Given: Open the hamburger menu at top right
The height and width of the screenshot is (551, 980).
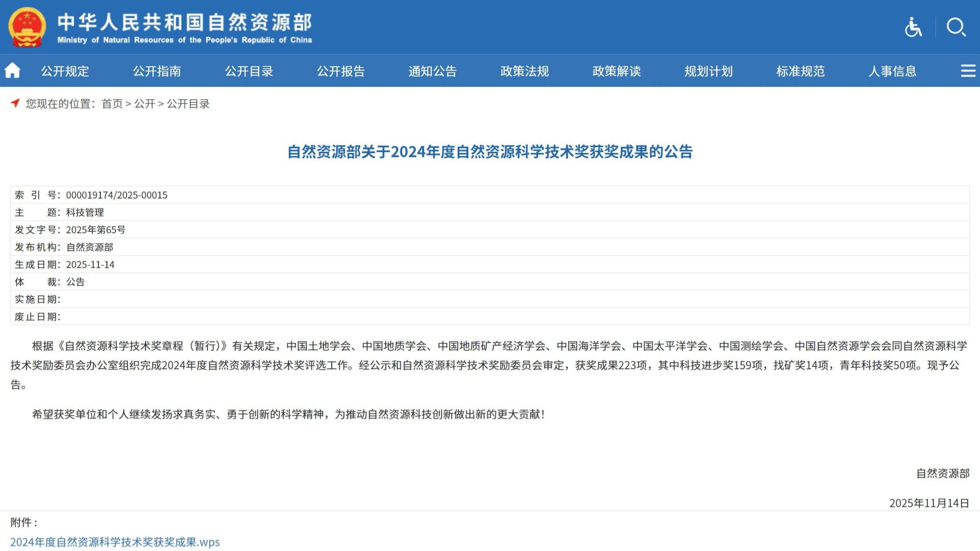Looking at the screenshot, I should point(967,71).
